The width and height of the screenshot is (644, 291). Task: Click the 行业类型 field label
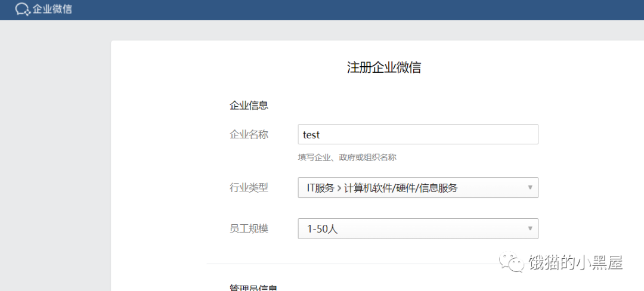tap(249, 188)
